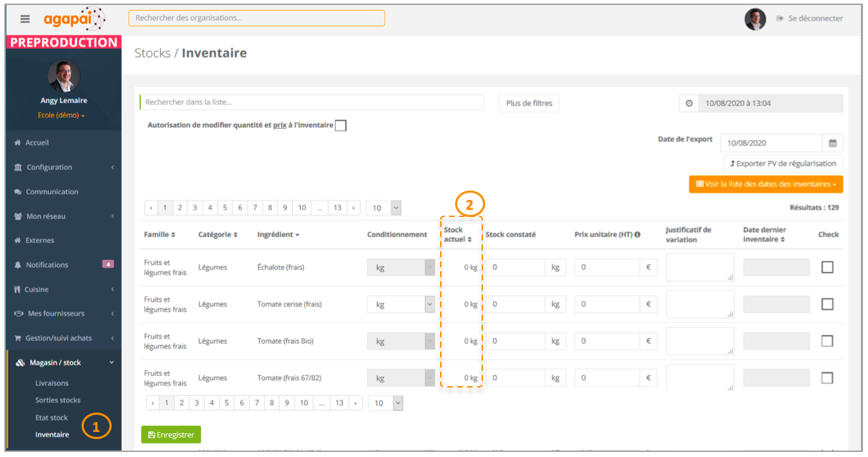Expand the Configuration menu

point(64,167)
